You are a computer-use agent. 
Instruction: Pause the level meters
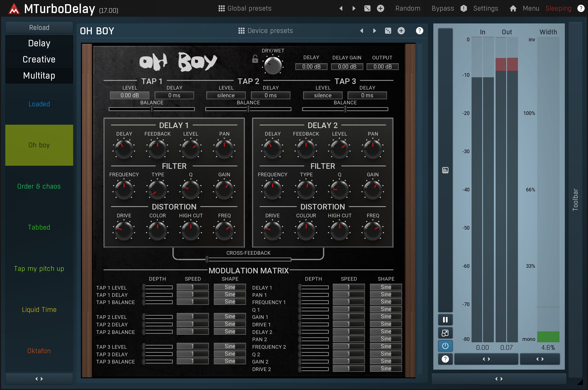click(x=445, y=320)
